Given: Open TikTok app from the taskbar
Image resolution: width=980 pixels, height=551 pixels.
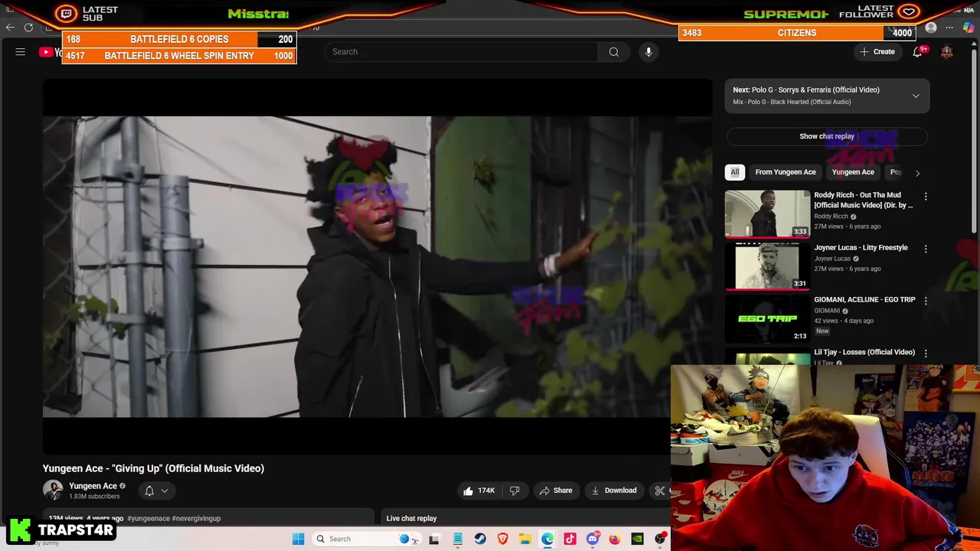Looking at the screenshot, I should tap(570, 539).
